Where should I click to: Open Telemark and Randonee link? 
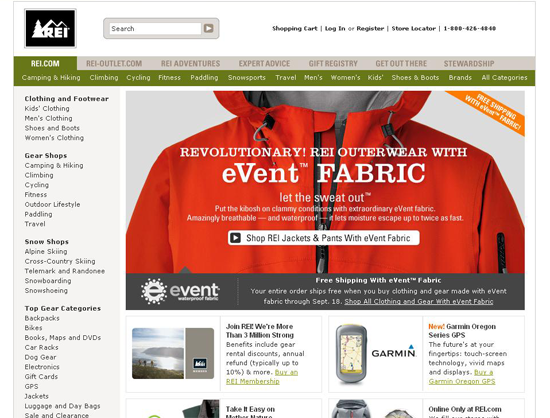point(65,271)
